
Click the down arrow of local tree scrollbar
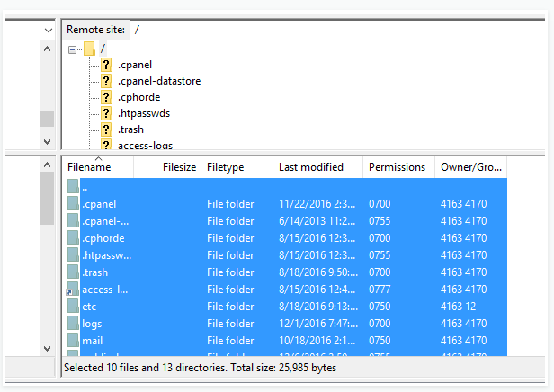tap(48, 142)
